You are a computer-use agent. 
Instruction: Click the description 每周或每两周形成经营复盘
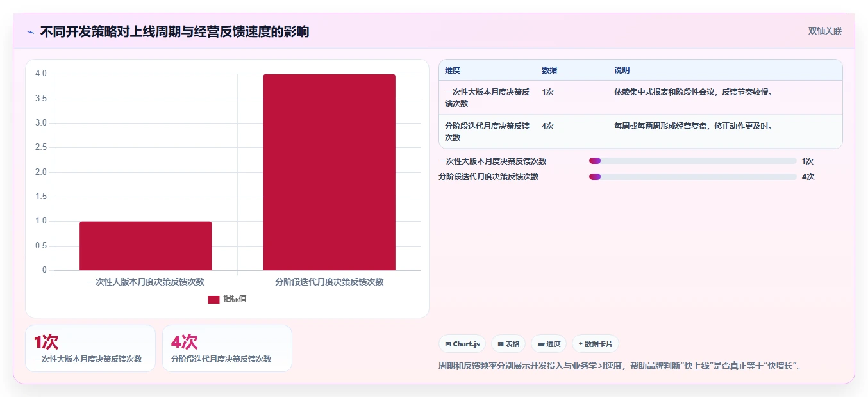click(x=694, y=126)
